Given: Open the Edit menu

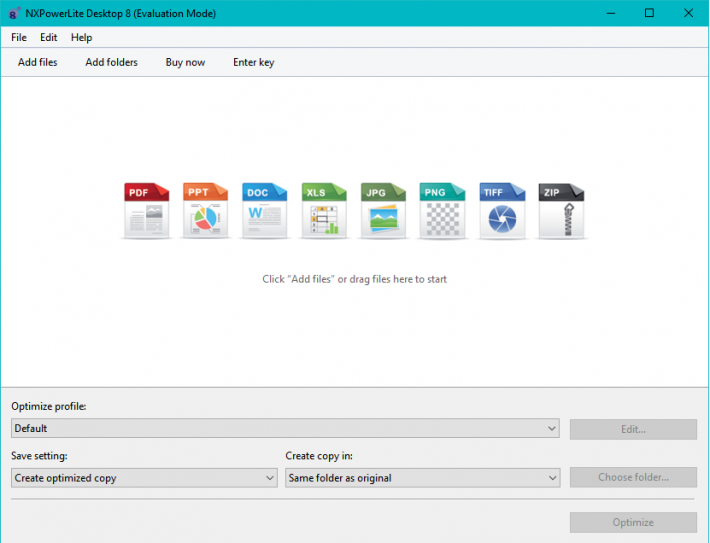Looking at the screenshot, I should [x=48, y=38].
